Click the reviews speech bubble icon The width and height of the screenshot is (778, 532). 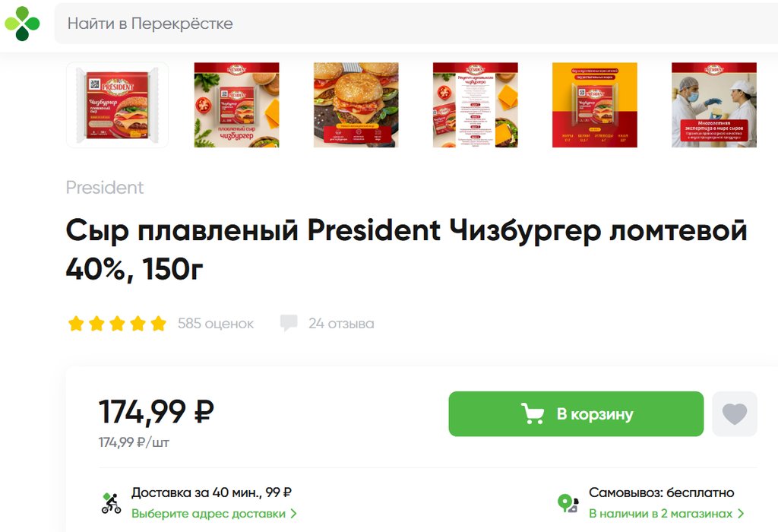click(x=289, y=323)
